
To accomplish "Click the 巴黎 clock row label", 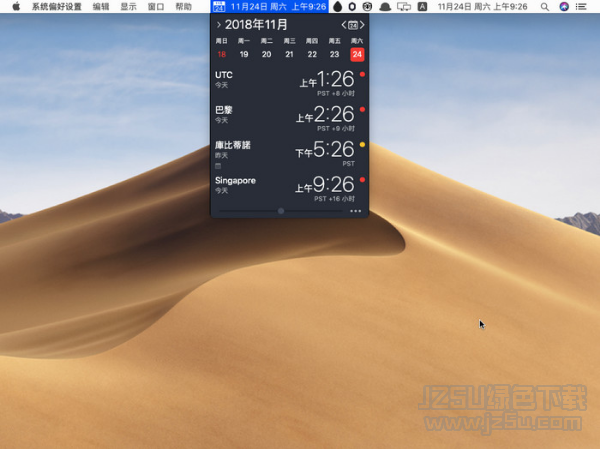I will (x=224, y=110).
